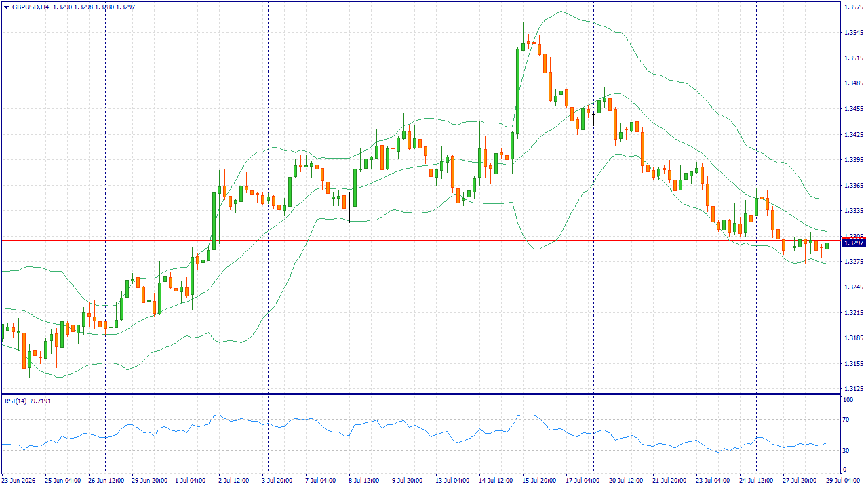Click the GBPUSD,H4 chart title text
Viewport: 868px width, 488px height.
[x=31, y=7]
